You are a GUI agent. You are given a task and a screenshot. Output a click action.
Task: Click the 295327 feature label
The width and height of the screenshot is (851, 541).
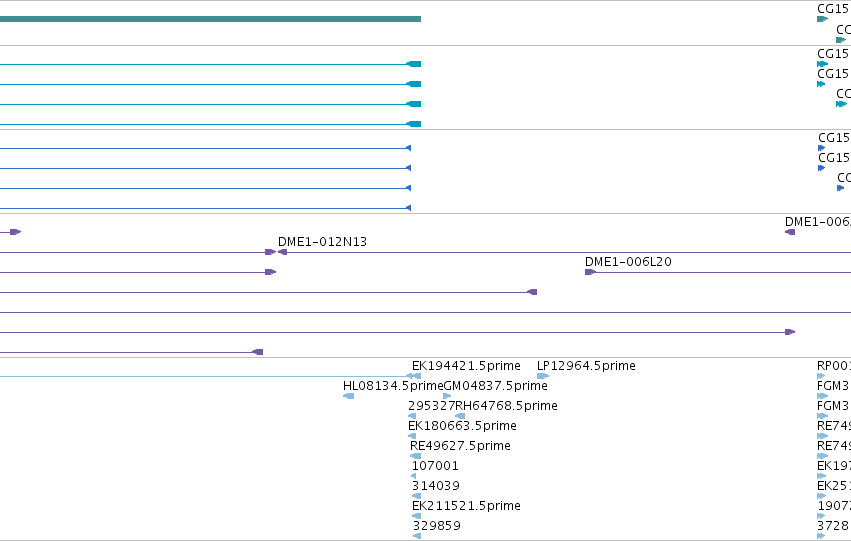click(431, 406)
